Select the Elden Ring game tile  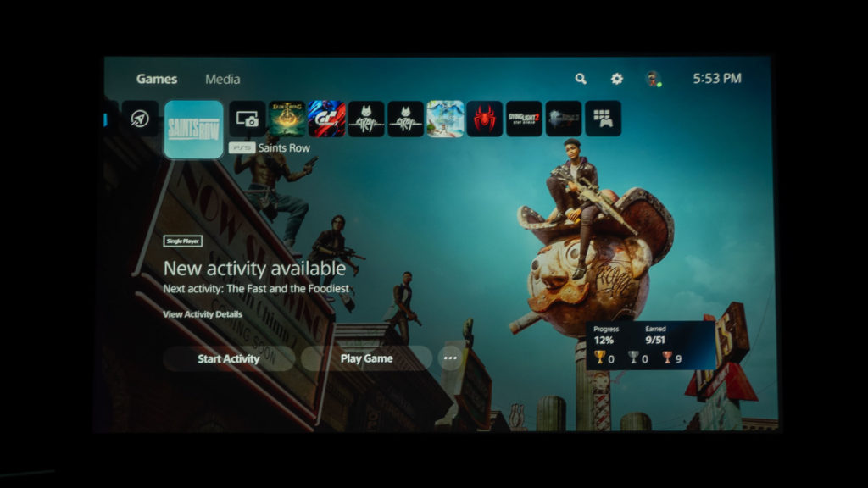point(287,119)
